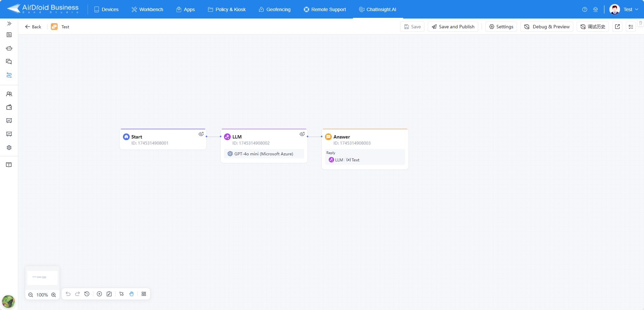Open the book guide icon in the left sidebar
Viewport: 644px width, 310px height.
click(9, 165)
